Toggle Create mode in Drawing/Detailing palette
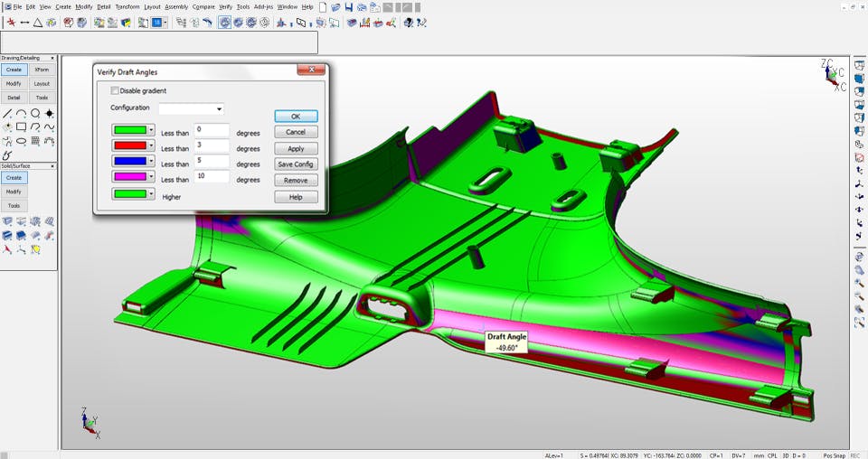The height and width of the screenshot is (459, 868). (x=14, y=70)
